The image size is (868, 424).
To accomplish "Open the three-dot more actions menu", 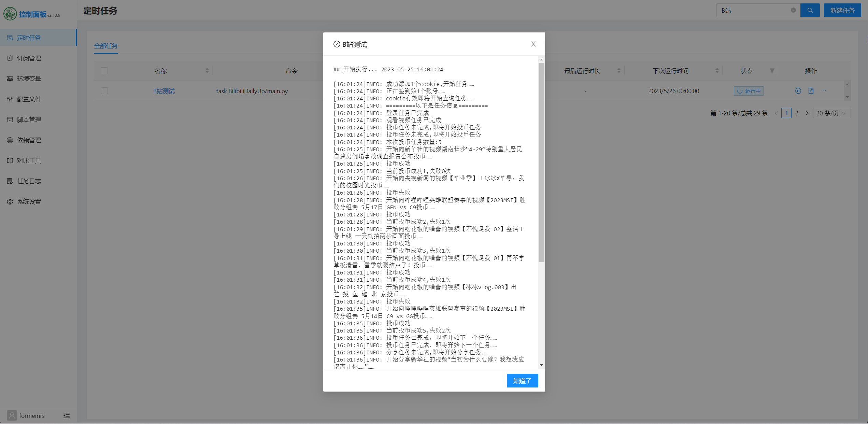I will [824, 91].
